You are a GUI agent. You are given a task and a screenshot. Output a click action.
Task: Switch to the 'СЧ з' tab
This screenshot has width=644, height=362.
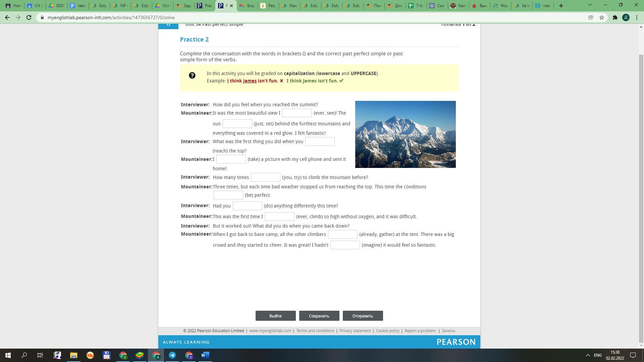click(x=35, y=6)
